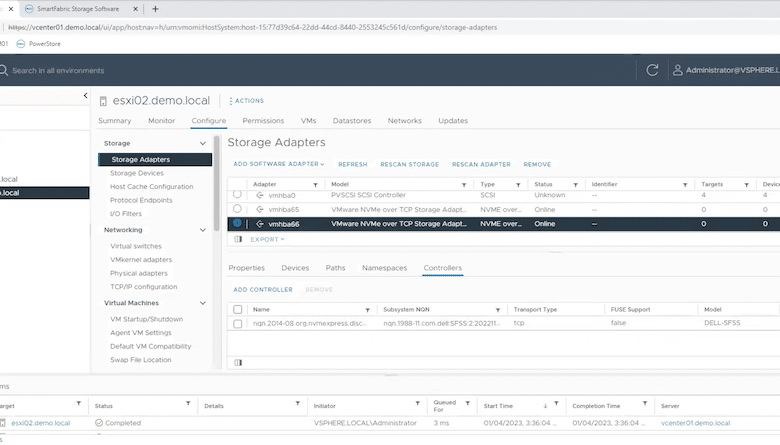Screen dimensions: 780x445
Task: Click Rescan Adapter
Action: pyautogui.click(x=481, y=164)
